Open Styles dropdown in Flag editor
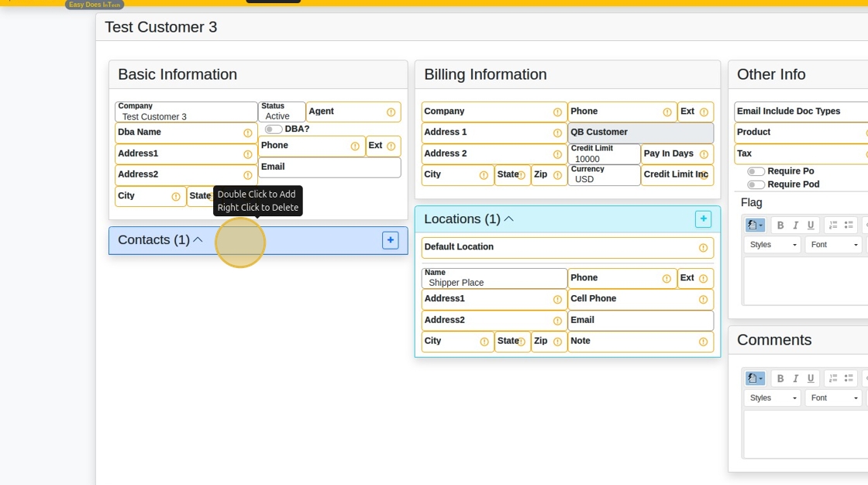Viewport: 868px width, 485px height. pyautogui.click(x=773, y=245)
